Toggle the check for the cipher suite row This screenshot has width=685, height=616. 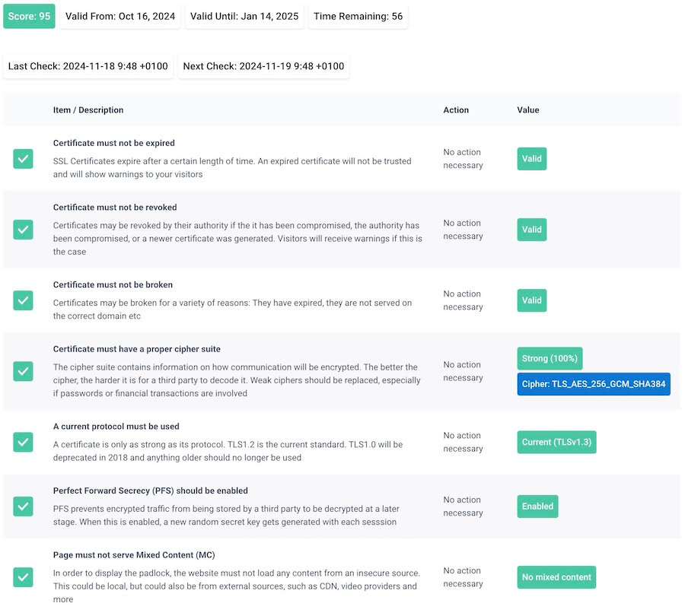click(x=23, y=371)
